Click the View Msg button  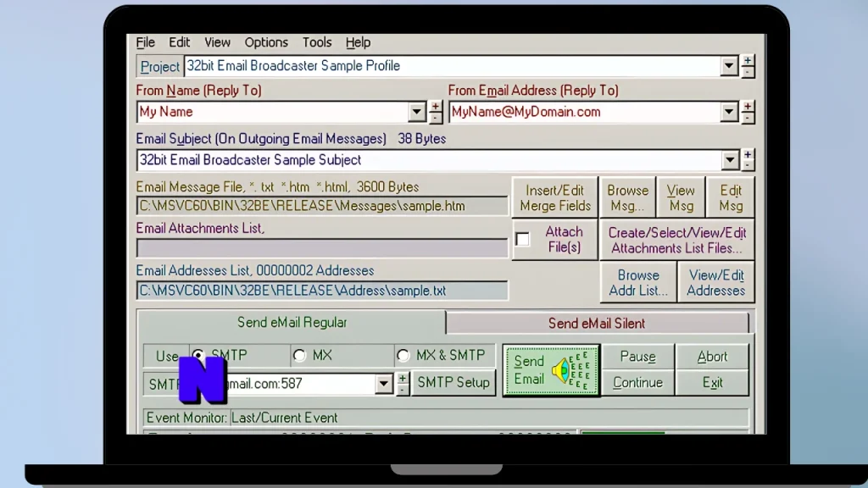681,198
